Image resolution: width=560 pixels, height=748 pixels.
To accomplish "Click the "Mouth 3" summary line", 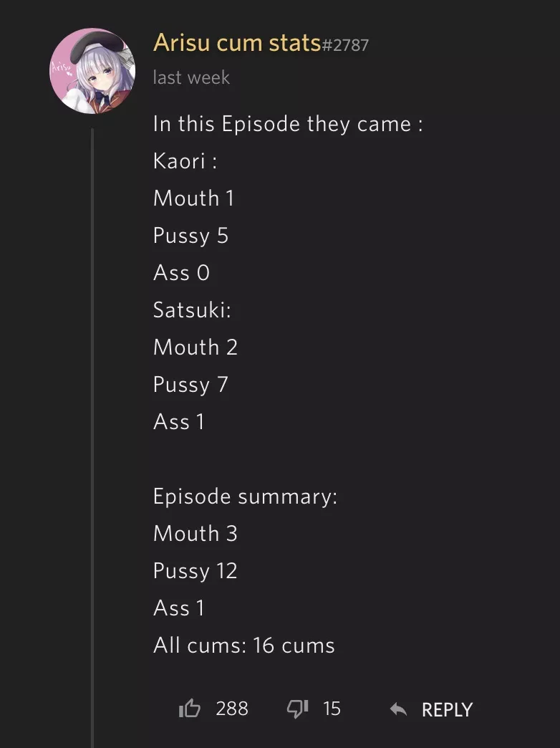I will coord(195,534).
